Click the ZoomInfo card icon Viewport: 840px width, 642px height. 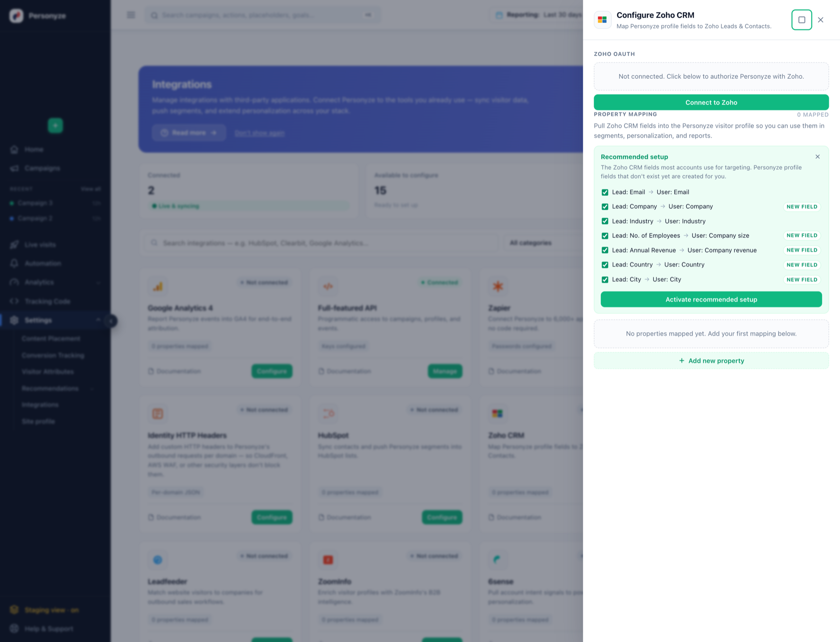(328, 559)
